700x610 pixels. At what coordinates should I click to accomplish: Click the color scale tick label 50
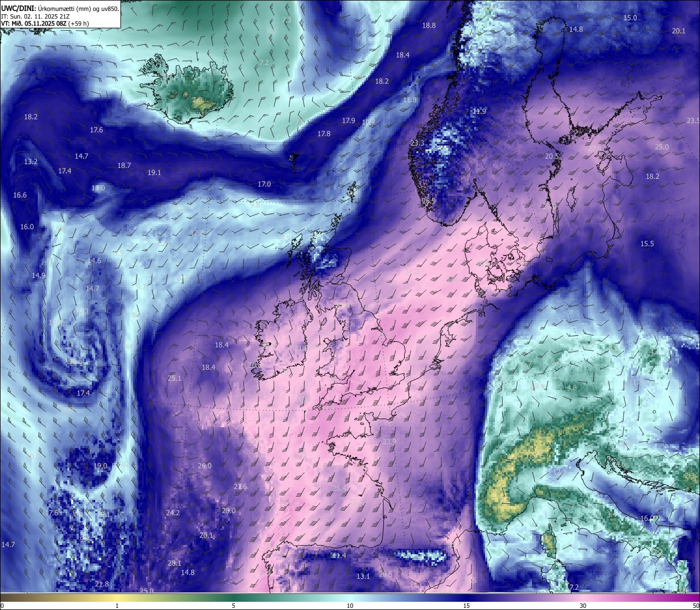(x=696, y=606)
